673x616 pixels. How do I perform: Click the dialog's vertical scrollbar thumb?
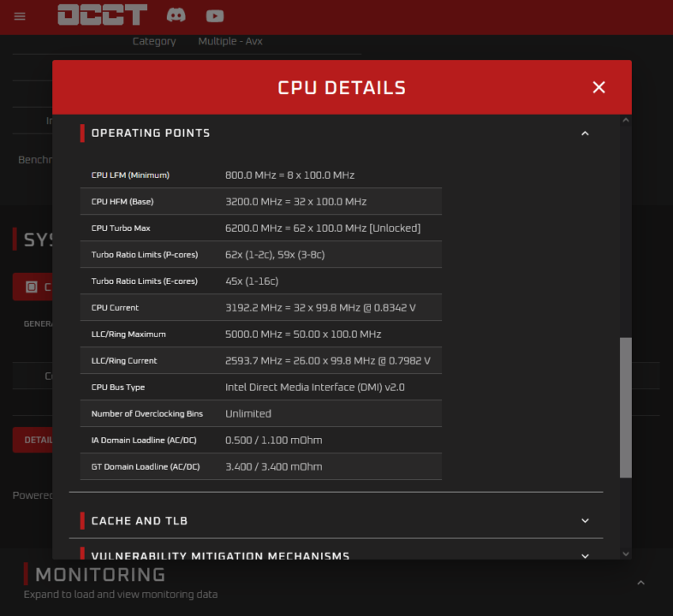click(x=625, y=406)
